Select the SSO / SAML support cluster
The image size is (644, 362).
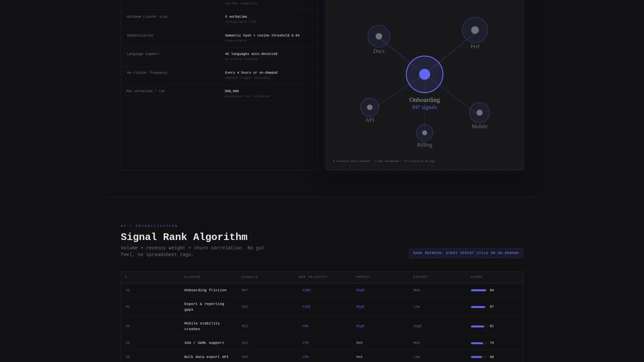tap(204, 343)
